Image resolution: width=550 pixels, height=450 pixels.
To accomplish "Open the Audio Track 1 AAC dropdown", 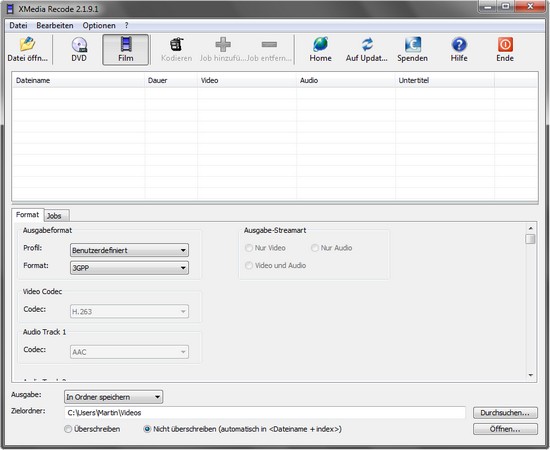I will click(x=129, y=352).
